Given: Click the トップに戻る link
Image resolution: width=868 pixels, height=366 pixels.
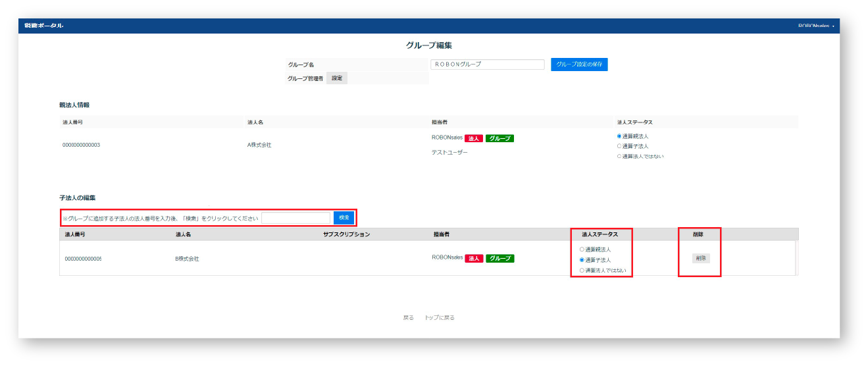Looking at the screenshot, I should point(440,318).
